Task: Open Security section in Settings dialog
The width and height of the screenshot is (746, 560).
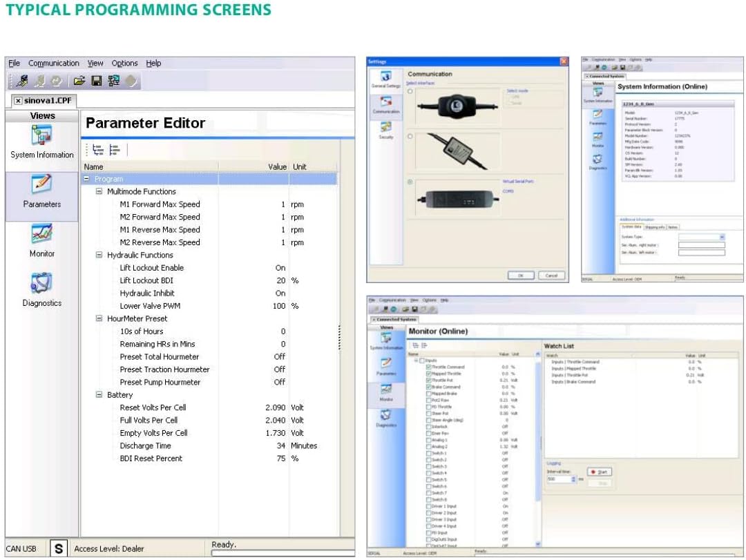Action: tap(386, 128)
